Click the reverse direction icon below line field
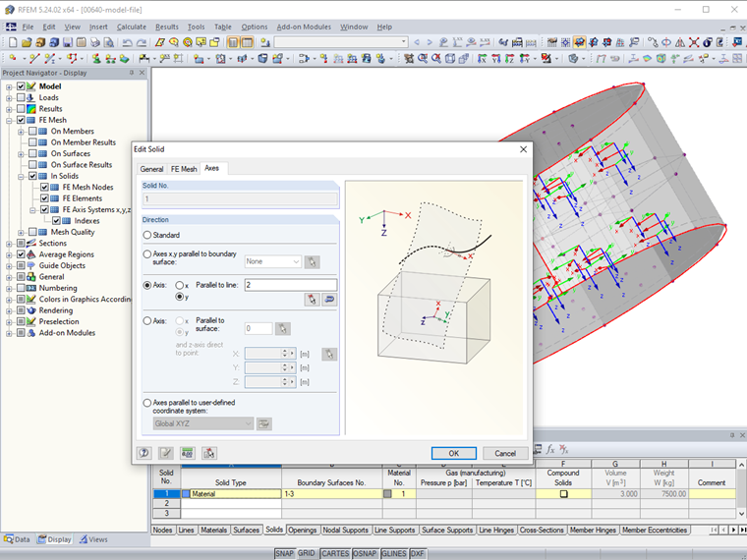The height and width of the screenshot is (560, 747). click(329, 300)
